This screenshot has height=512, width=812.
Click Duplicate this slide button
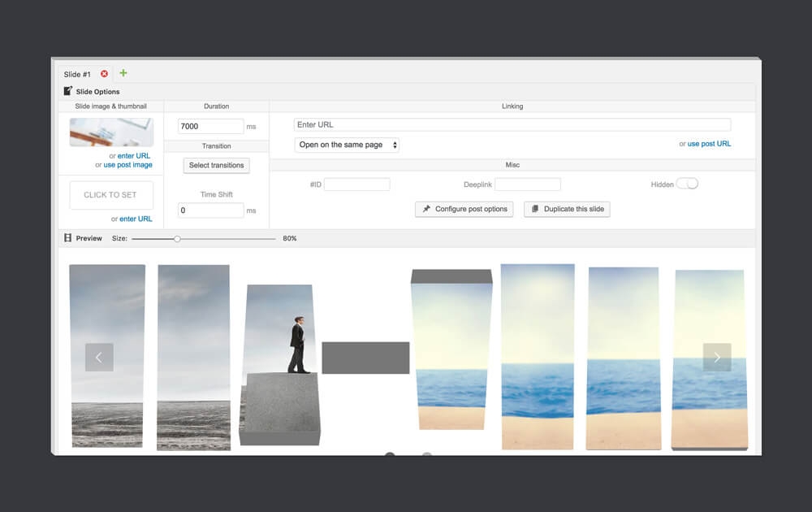(567, 209)
